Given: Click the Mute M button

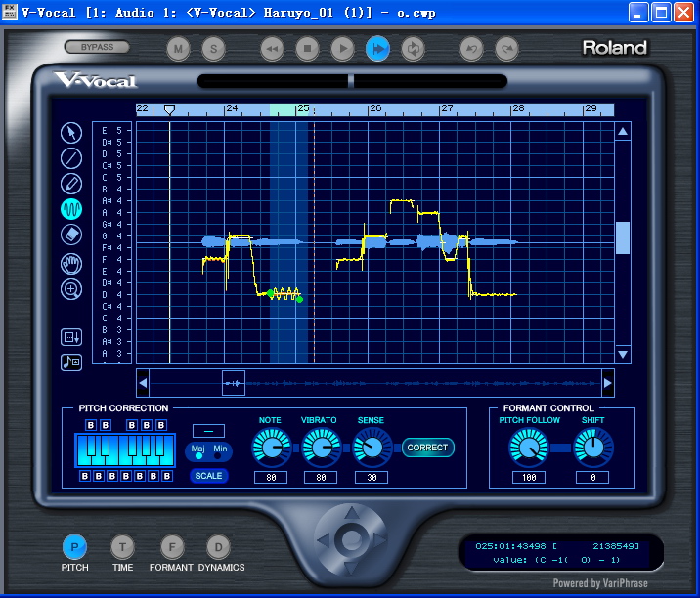Looking at the screenshot, I should point(178,49).
